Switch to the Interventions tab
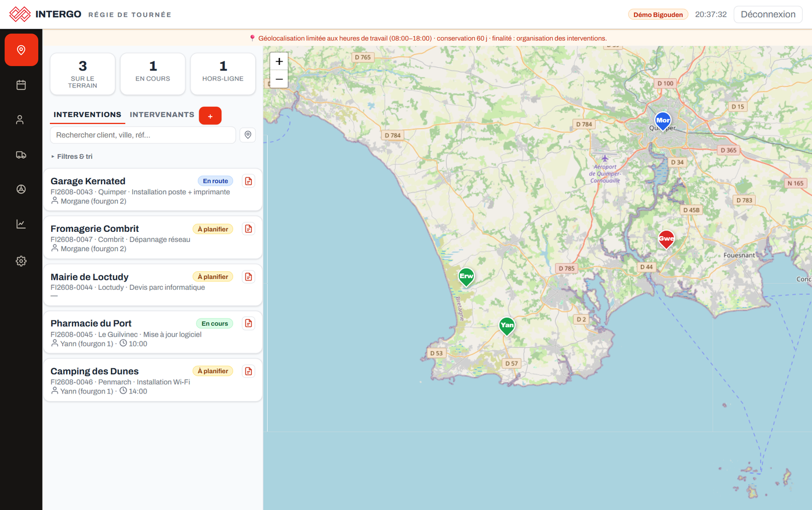Viewport: 812px width, 510px height. 88,115
